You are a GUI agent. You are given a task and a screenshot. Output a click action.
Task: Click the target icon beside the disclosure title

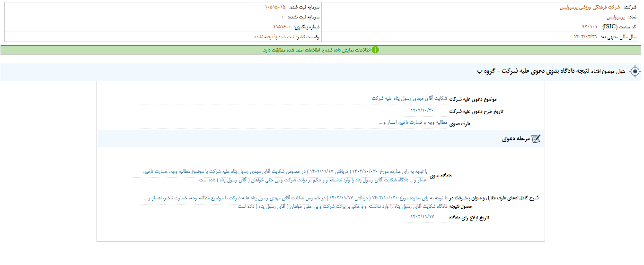pyautogui.click(x=635, y=71)
